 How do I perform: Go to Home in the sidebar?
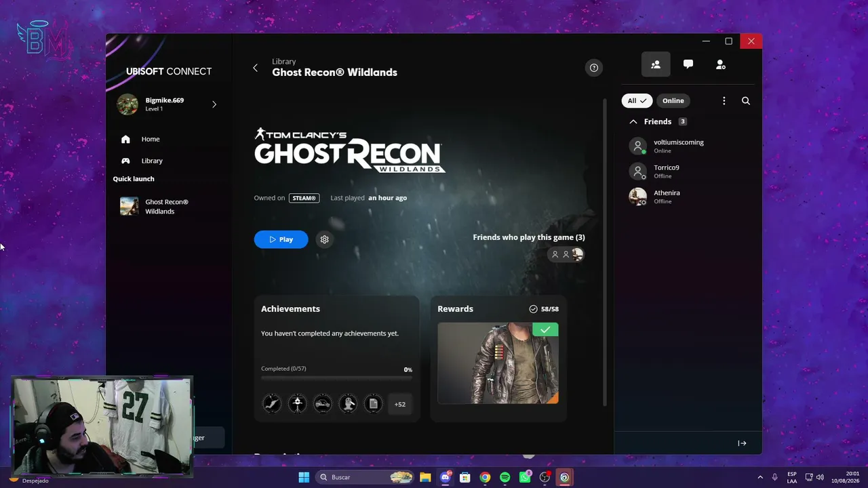coord(151,139)
